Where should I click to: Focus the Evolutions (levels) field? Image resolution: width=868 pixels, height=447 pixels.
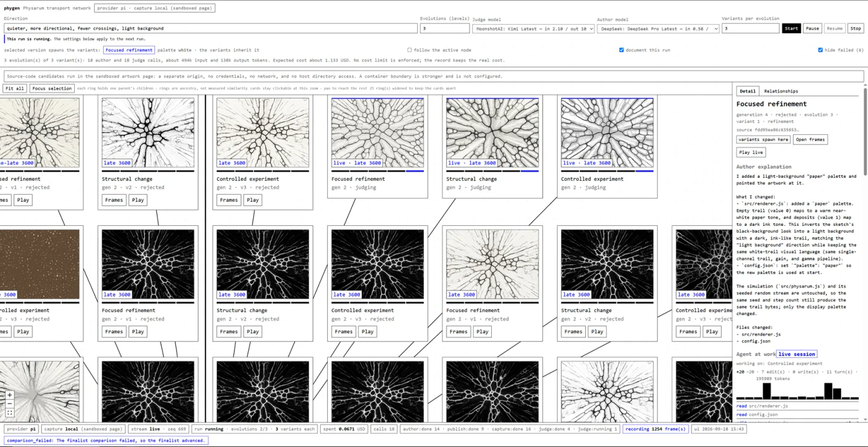445,28
